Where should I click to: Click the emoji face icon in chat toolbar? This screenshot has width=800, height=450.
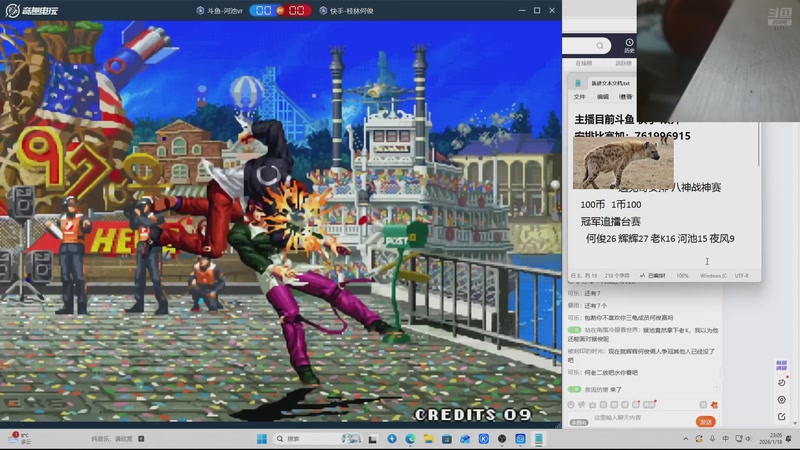coord(571,405)
